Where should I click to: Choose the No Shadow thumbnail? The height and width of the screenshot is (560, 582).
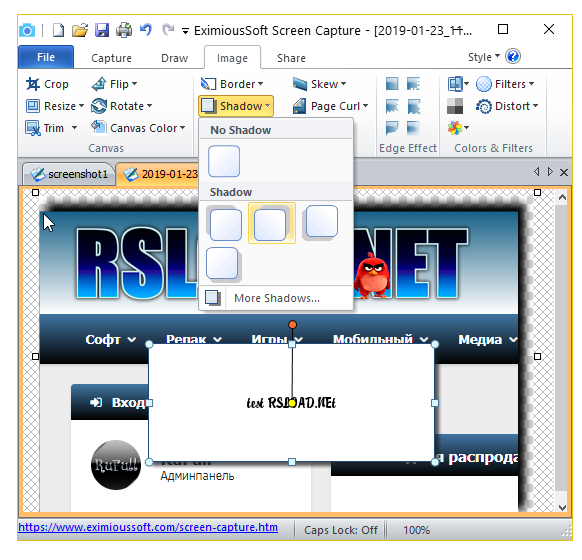click(x=224, y=161)
